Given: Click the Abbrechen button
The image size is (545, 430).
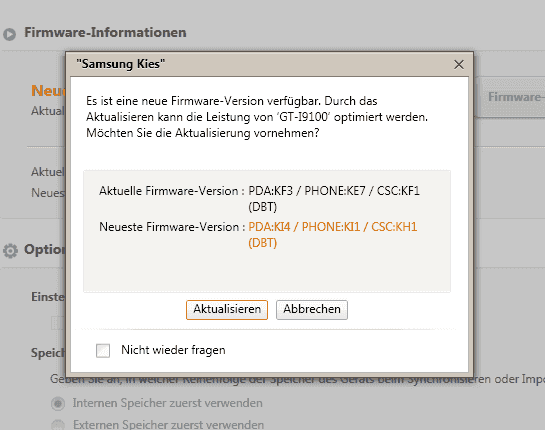Looking at the screenshot, I should tap(312, 309).
